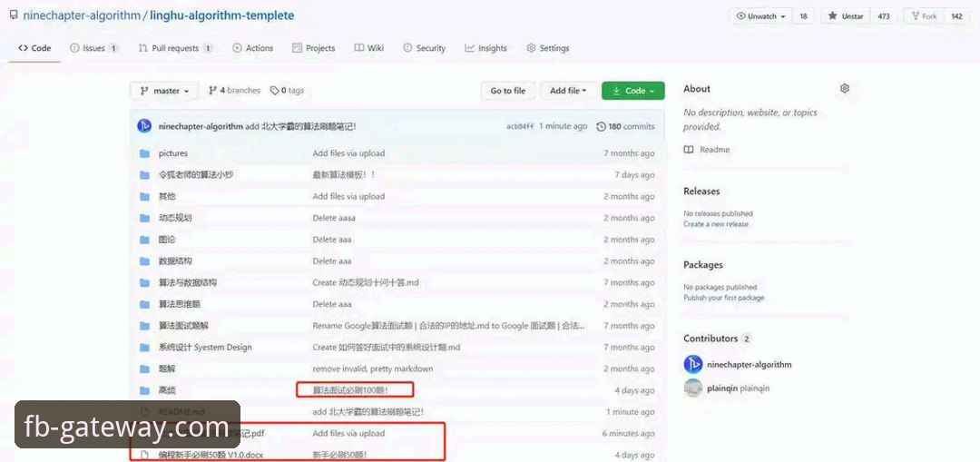View the 0 tags link

point(287,91)
